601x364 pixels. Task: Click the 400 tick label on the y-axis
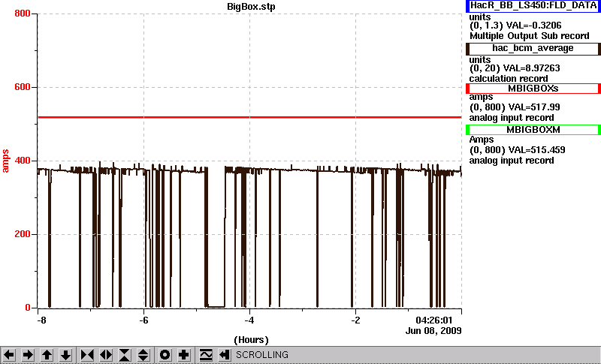pyautogui.click(x=23, y=161)
